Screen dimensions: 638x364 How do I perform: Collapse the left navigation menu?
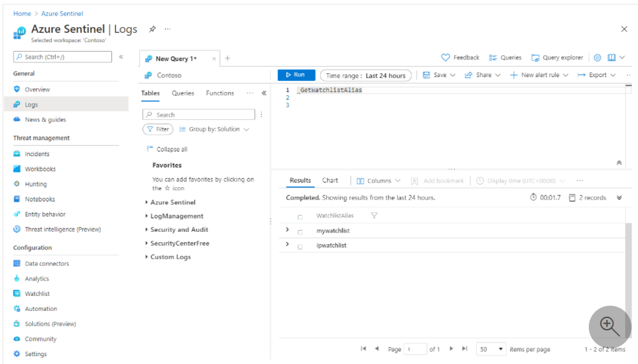coord(121,57)
